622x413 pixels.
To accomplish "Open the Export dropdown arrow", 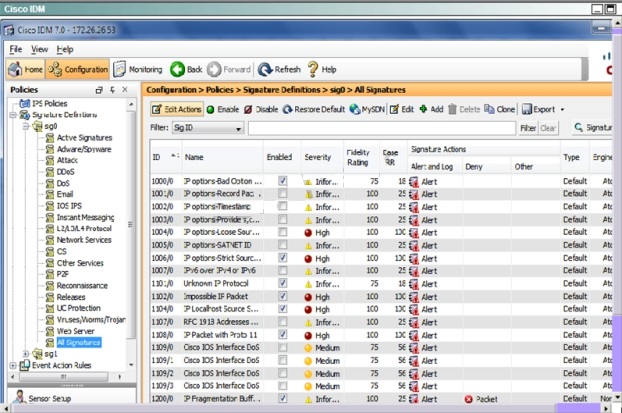I will pyautogui.click(x=562, y=109).
